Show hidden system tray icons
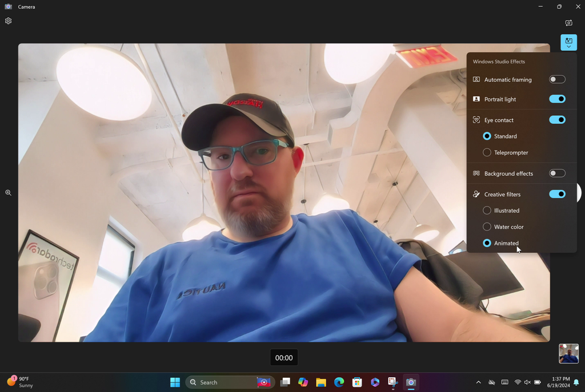 point(478,382)
